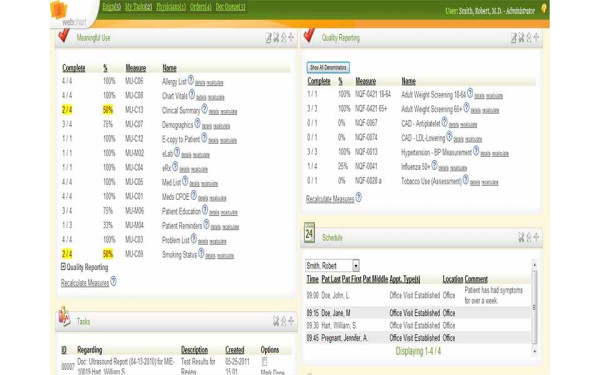Click the move icon in Tasks header
Image resolution: width=600 pixels, height=375 pixels.
click(x=291, y=321)
